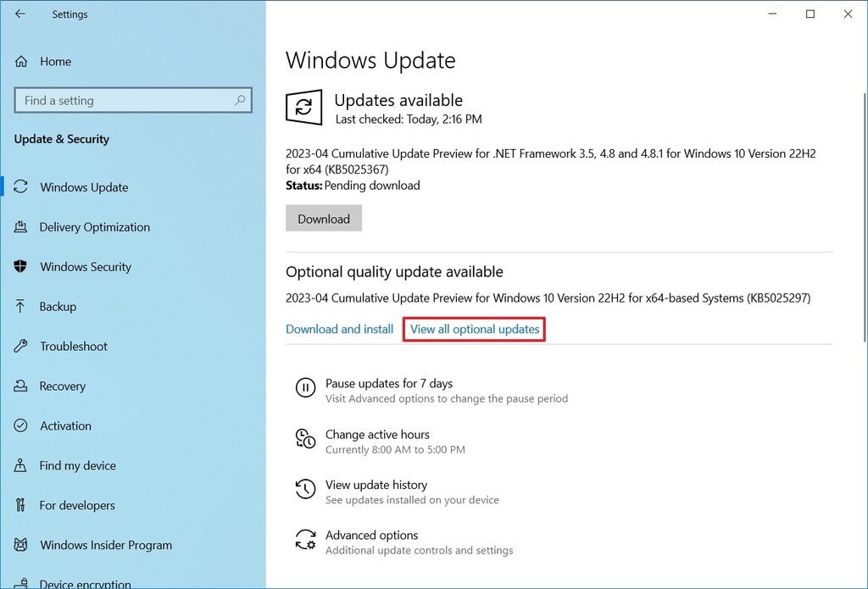Open the Troubleshoot section

point(73,346)
